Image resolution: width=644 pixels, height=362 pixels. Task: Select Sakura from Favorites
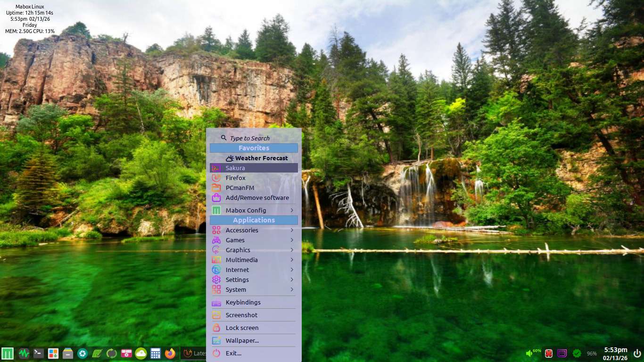click(254, 168)
